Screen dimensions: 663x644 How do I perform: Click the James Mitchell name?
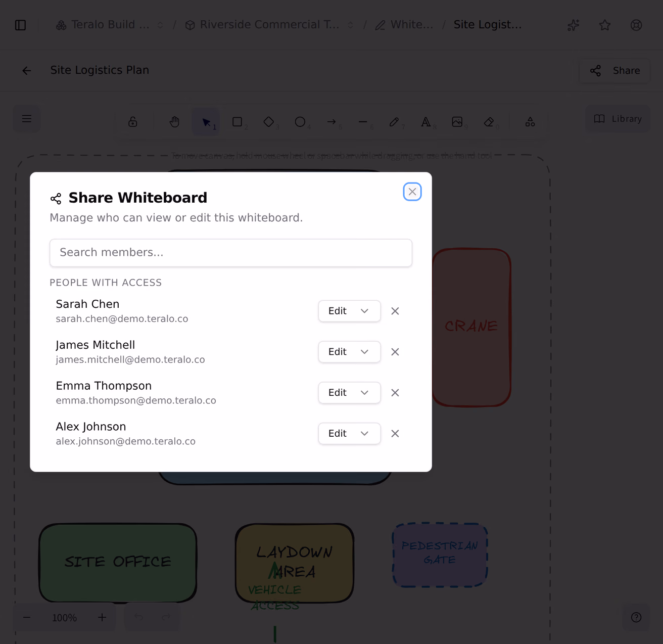click(96, 345)
